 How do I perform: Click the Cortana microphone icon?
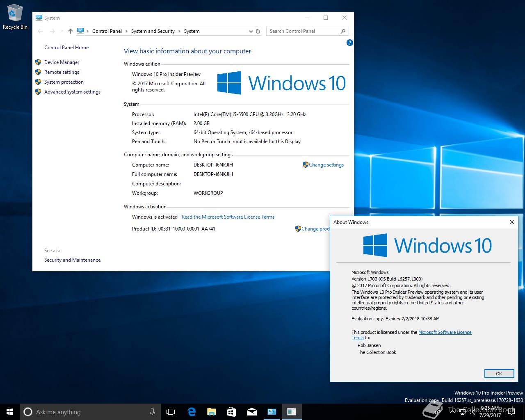point(152,412)
